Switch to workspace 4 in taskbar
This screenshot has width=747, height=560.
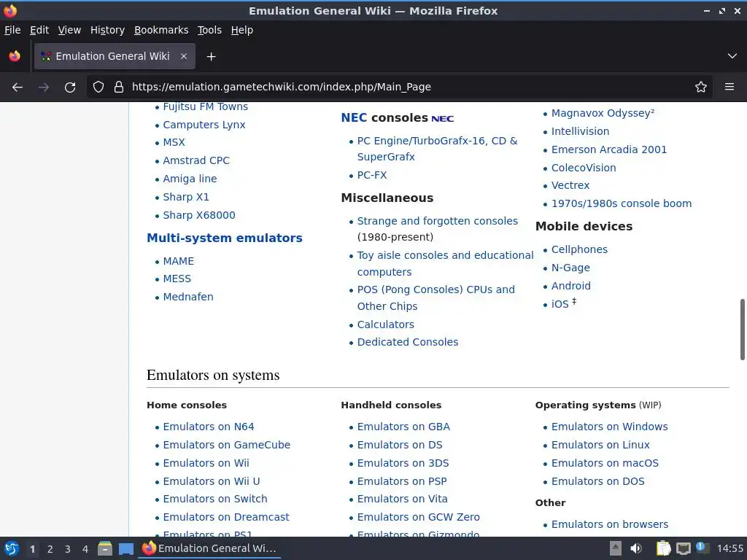[x=85, y=549]
